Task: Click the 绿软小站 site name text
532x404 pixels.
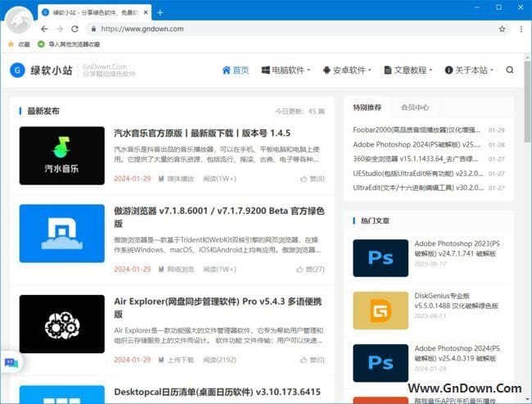Action: pyautogui.click(x=52, y=70)
